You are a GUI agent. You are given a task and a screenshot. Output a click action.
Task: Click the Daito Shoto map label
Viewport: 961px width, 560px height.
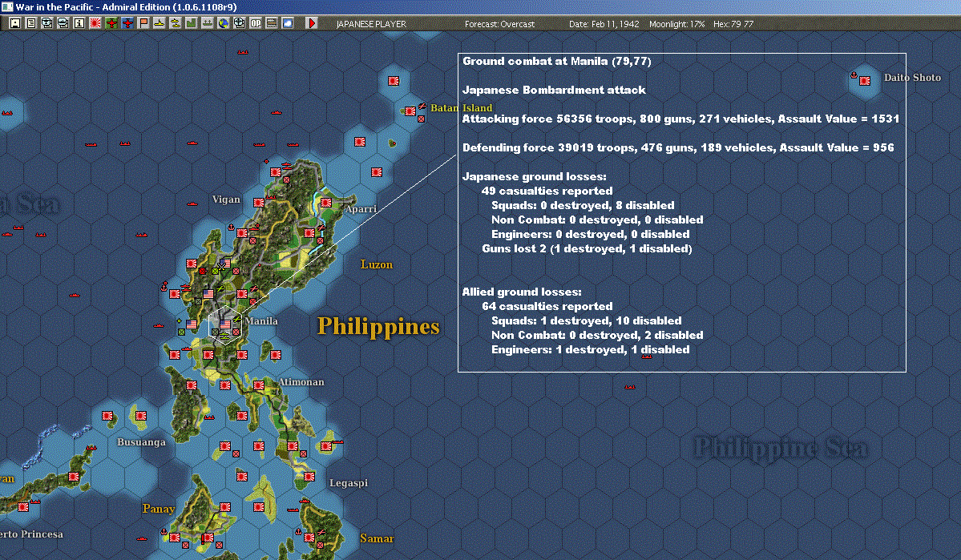tap(912, 77)
